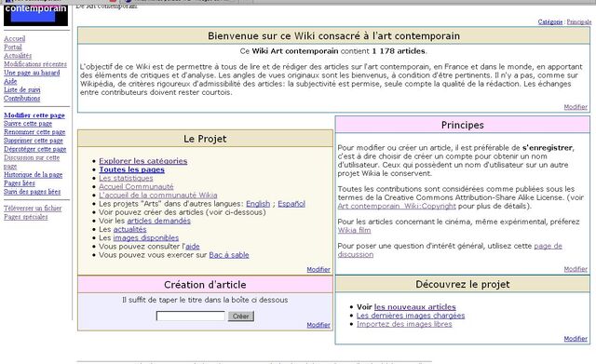This screenshot has height=364, width=596.
Task: View Historique de la page
Action: tap(34, 175)
